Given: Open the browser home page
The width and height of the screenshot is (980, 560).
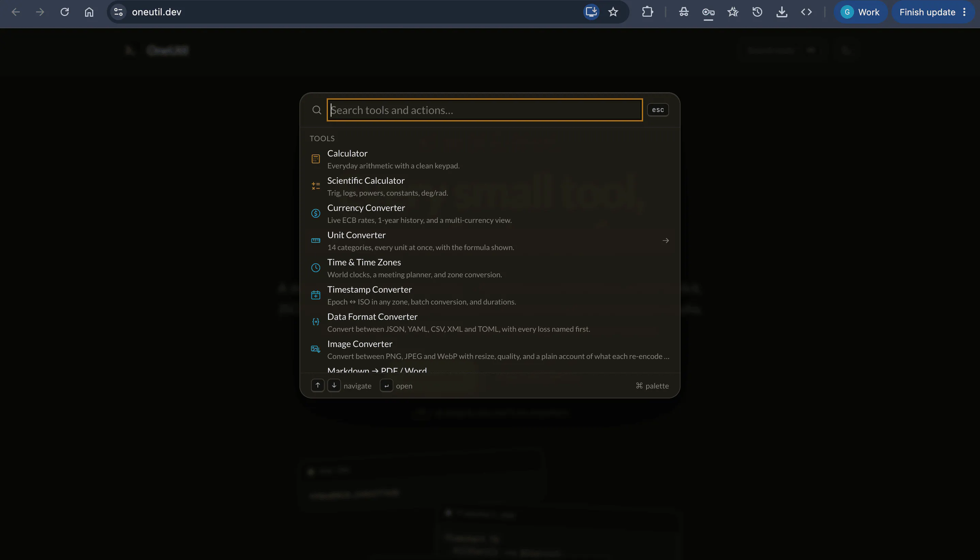Looking at the screenshot, I should (x=89, y=12).
